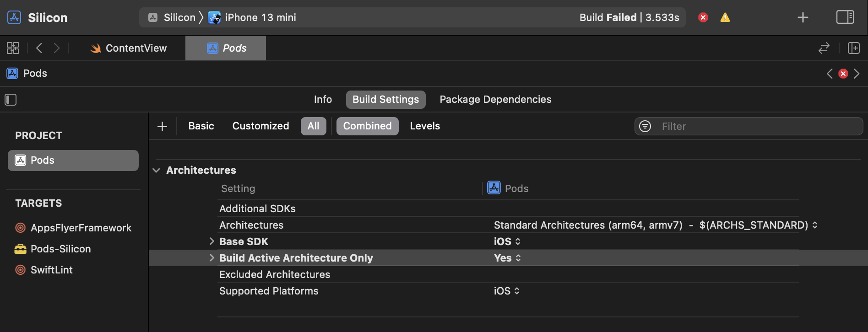Switch to the Pods editor tab
This screenshot has height=332, width=868.
tap(226, 48)
